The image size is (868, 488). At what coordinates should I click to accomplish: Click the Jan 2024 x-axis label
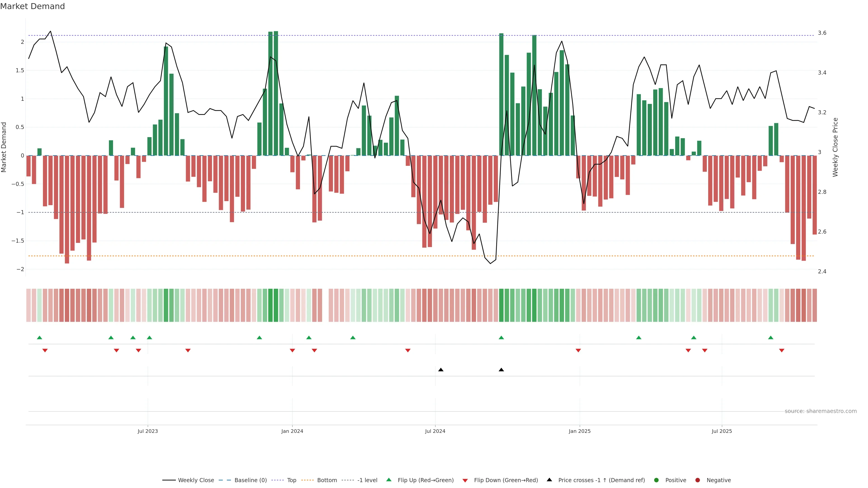click(292, 431)
